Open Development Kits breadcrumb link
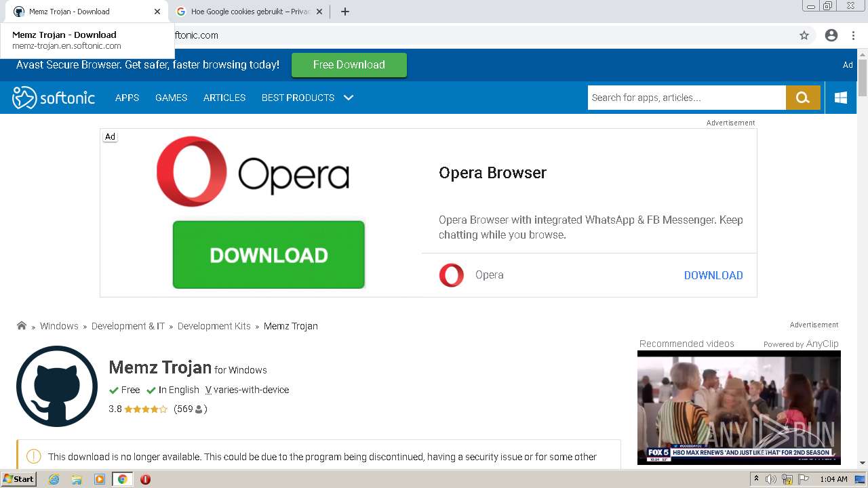The image size is (868, 488). point(214,326)
